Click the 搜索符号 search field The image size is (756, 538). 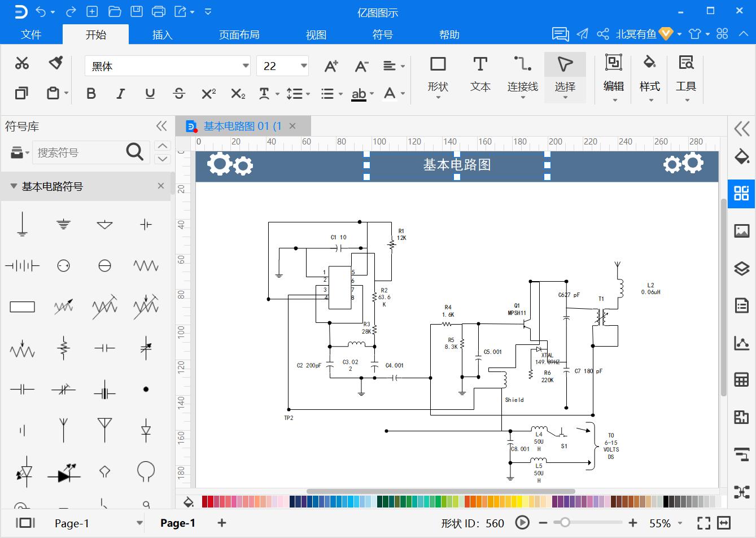[78, 152]
